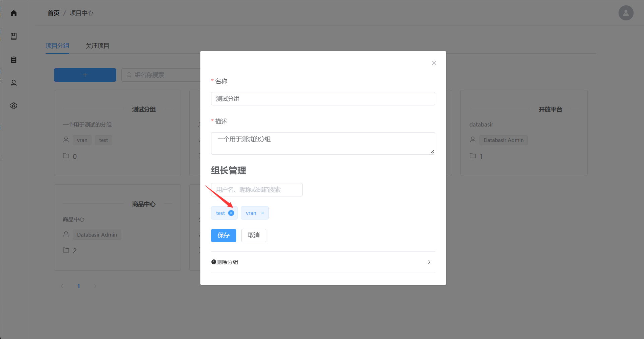Click the 取消 button
644x339 pixels.
tap(254, 235)
